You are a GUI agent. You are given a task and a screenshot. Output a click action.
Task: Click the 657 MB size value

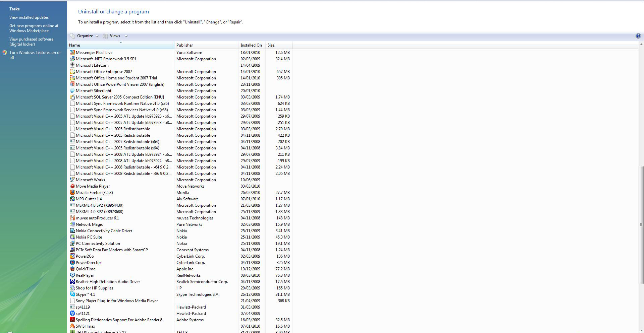(x=283, y=71)
